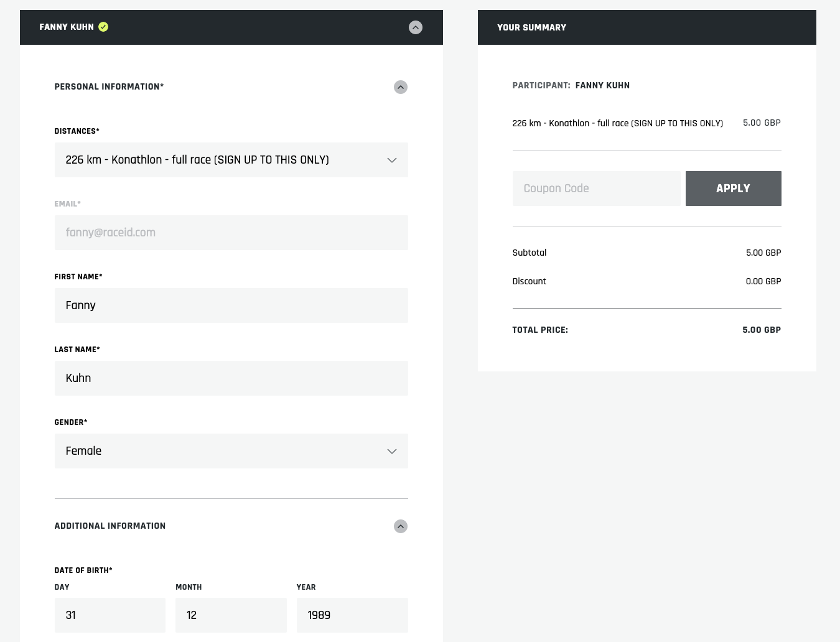Collapse the Personal Information section
Viewport: 840px width, 642px height.
pos(401,87)
